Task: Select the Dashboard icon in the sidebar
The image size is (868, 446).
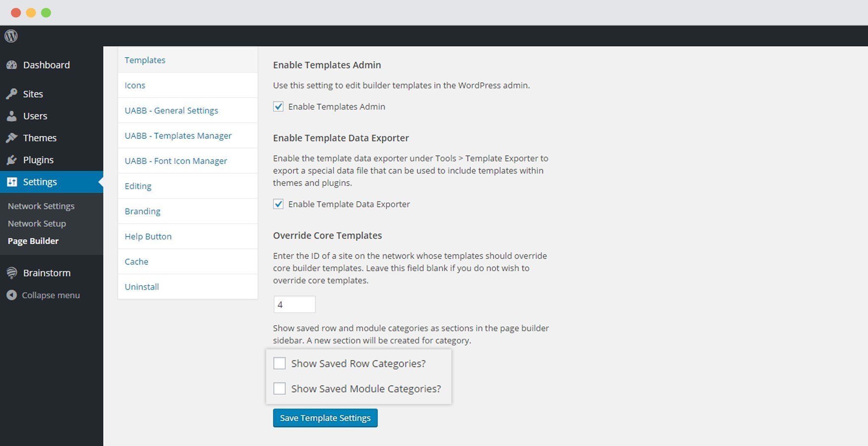Action: coord(12,64)
